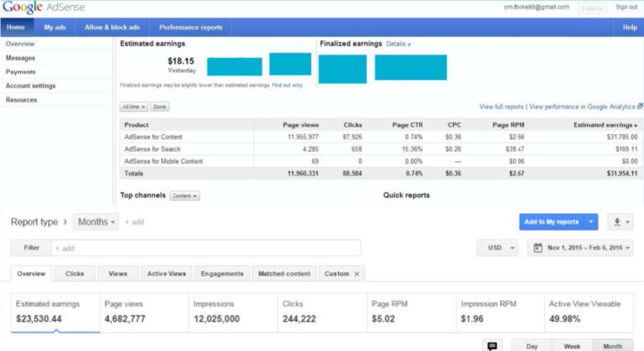Open the All time date dropdown
Image resolution: width=644 pixels, height=351 pixels.
tap(134, 107)
